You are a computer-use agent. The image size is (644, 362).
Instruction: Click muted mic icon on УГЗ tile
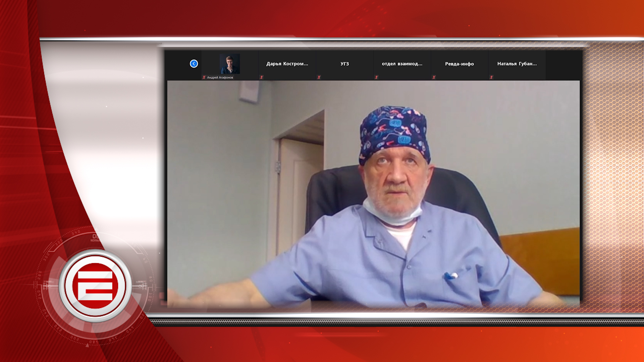pyautogui.click(x=319, y=77)
